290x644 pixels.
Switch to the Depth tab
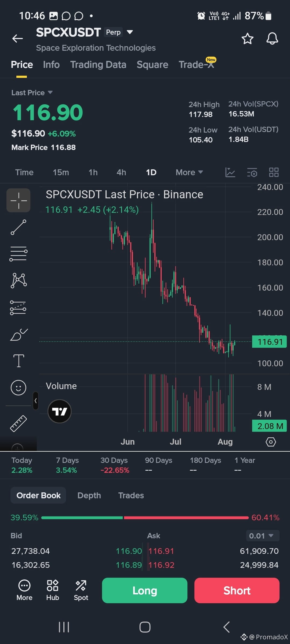click(89, 495)
